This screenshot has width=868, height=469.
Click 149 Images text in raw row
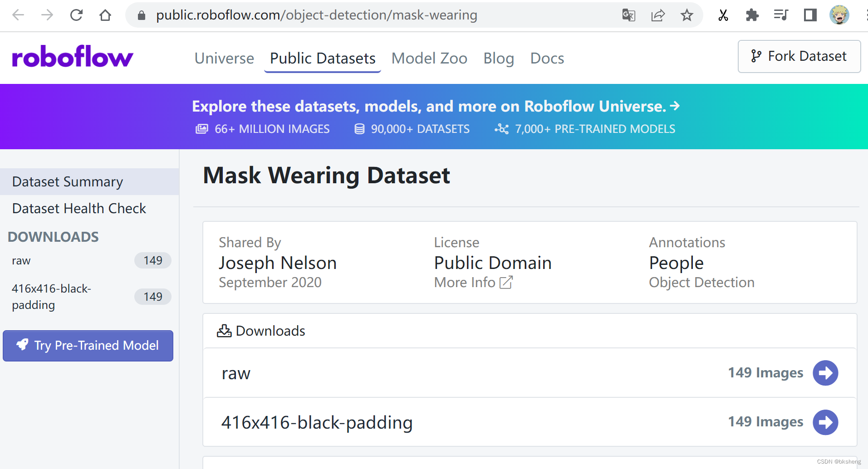pos(765,373)
